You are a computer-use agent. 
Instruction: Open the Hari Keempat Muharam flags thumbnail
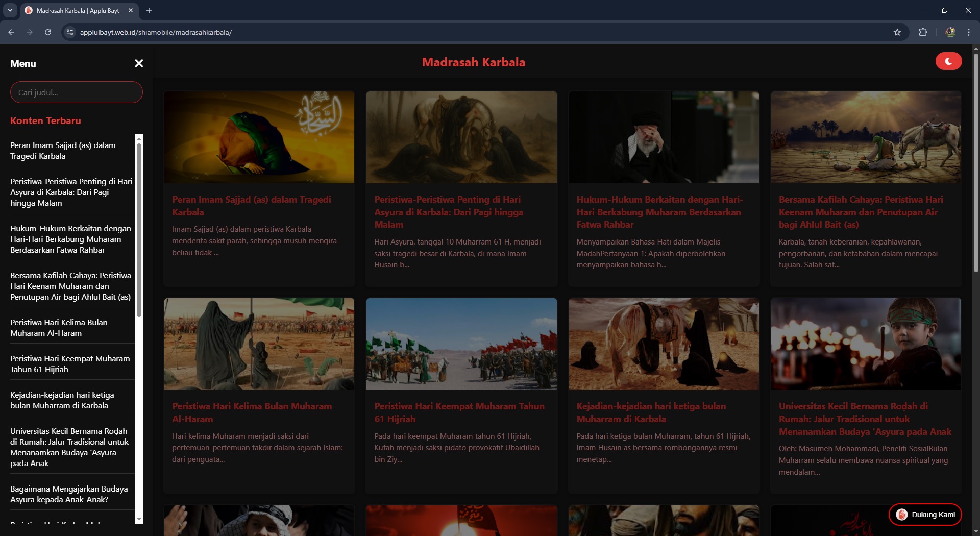click(x=461, y=344)
